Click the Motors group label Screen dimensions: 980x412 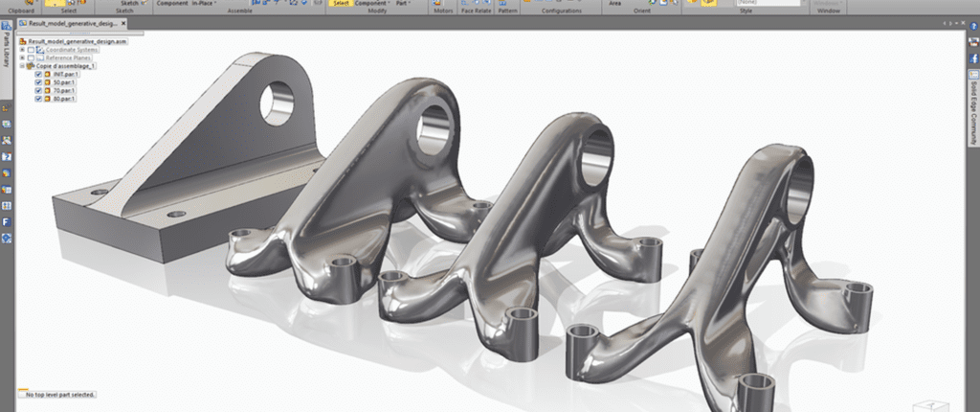(443, 11)
